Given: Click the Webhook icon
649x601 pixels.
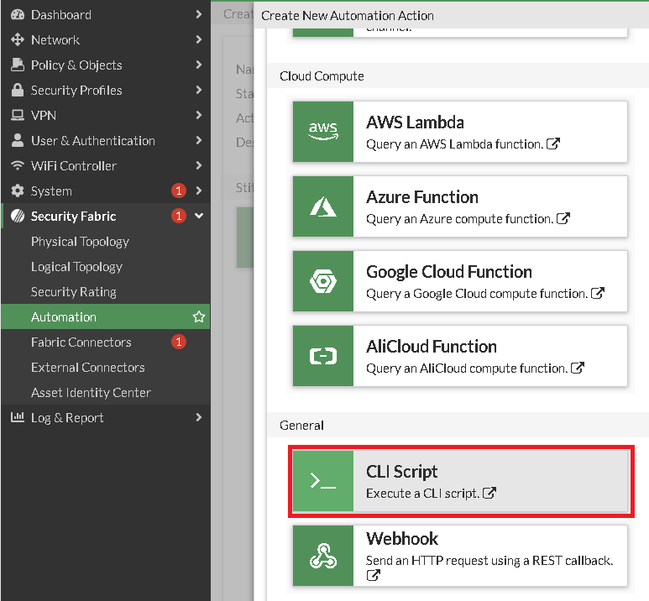Looking at the screenshot, I should tap(322, 556).
